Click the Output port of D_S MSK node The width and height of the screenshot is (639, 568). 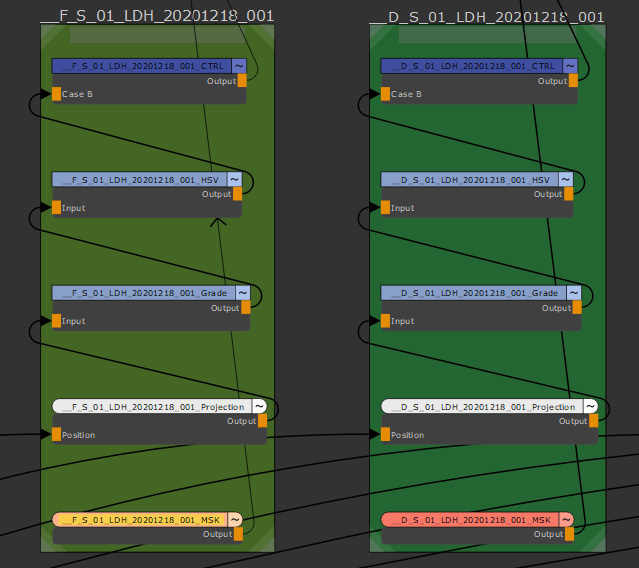[570, 535]
